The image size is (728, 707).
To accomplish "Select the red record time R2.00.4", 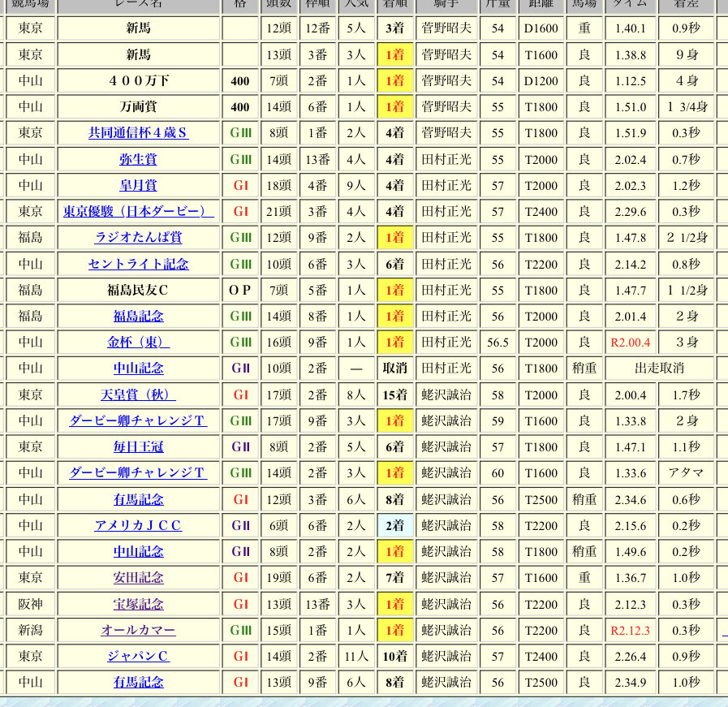I will (x=630, y=343).
